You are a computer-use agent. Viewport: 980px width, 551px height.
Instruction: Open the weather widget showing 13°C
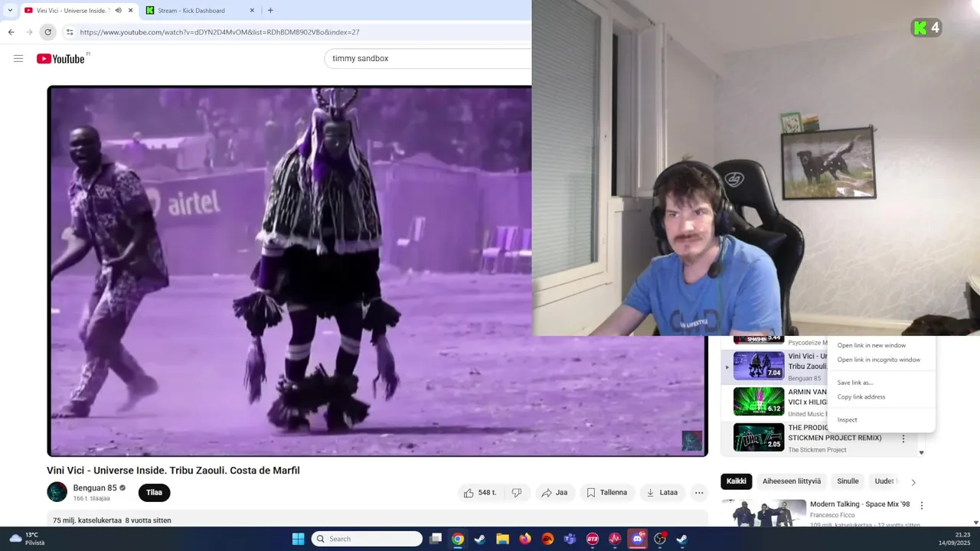pos(27,539)
